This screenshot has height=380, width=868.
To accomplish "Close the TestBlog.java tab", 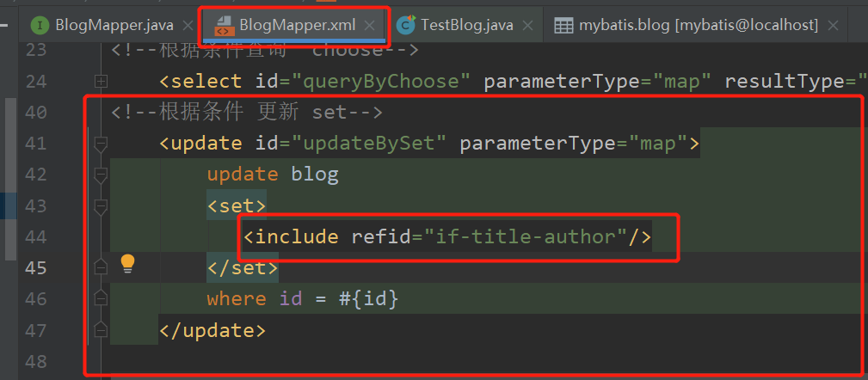I will tap(527, 25).
